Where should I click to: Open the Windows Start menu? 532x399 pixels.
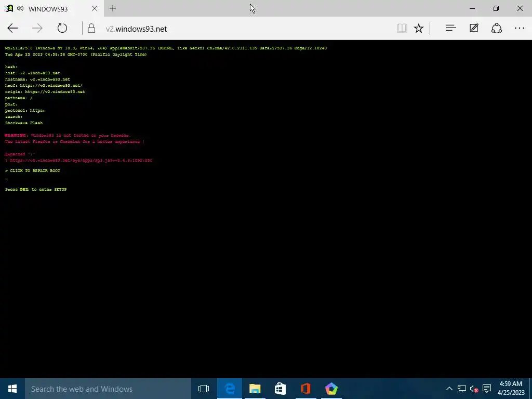point(12,389)
